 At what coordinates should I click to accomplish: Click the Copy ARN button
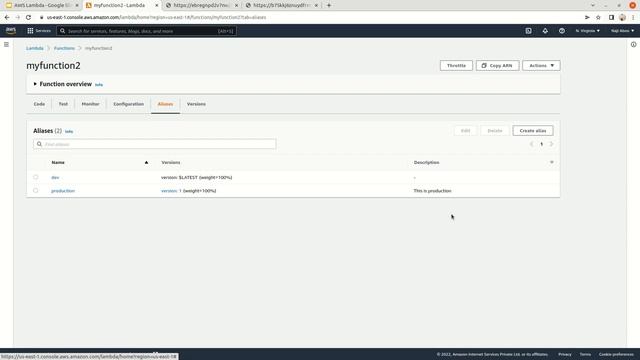point(498,66)
